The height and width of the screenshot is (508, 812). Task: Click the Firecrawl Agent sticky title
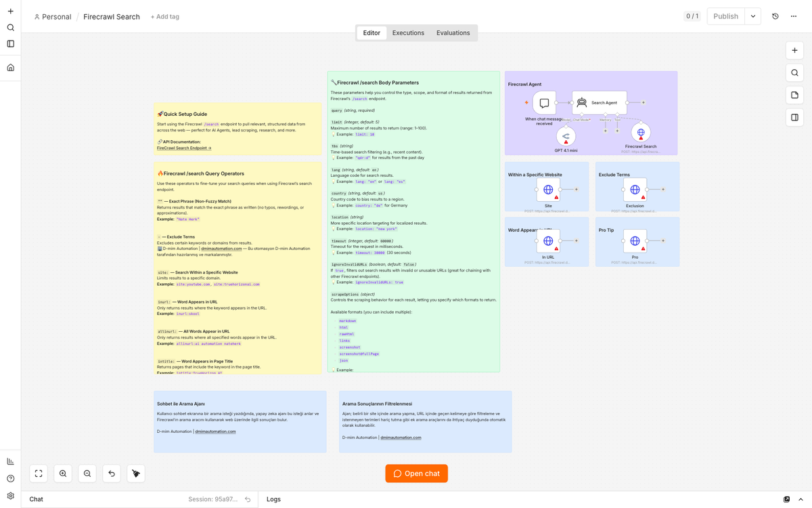[x=524, y=84]
